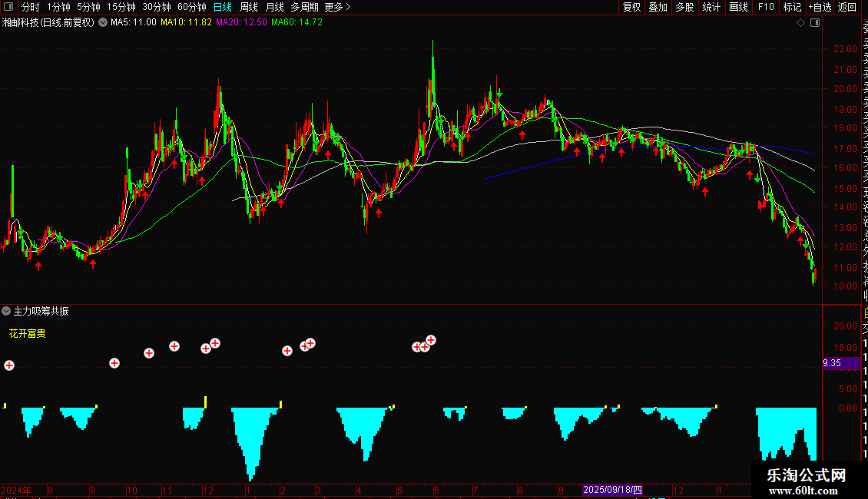This screenshot has width=868, height=499.
Task: Open the 画线 drawing tools
Action: (x=738, y=7)
